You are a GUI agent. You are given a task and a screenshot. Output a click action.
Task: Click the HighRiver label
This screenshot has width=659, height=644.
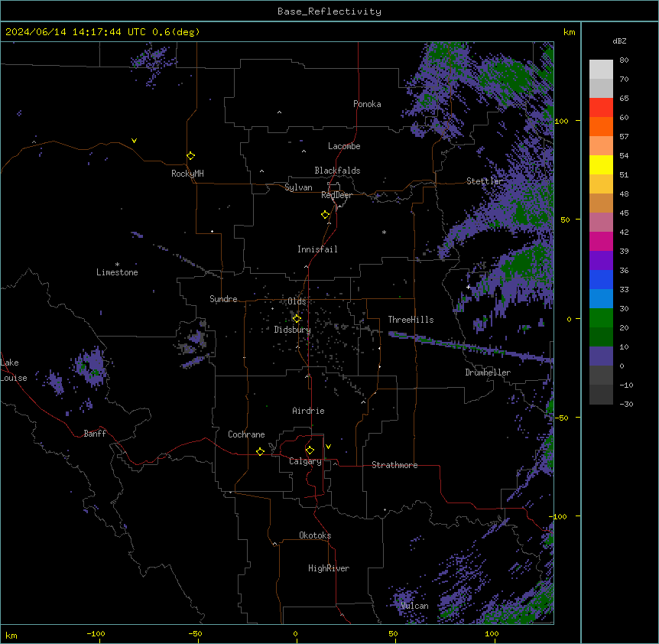click(x=329, y=568)
